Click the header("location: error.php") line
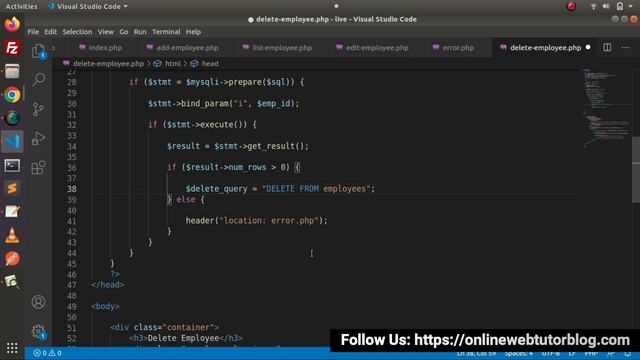Screen dimensions: 640x360 point(256,220)
